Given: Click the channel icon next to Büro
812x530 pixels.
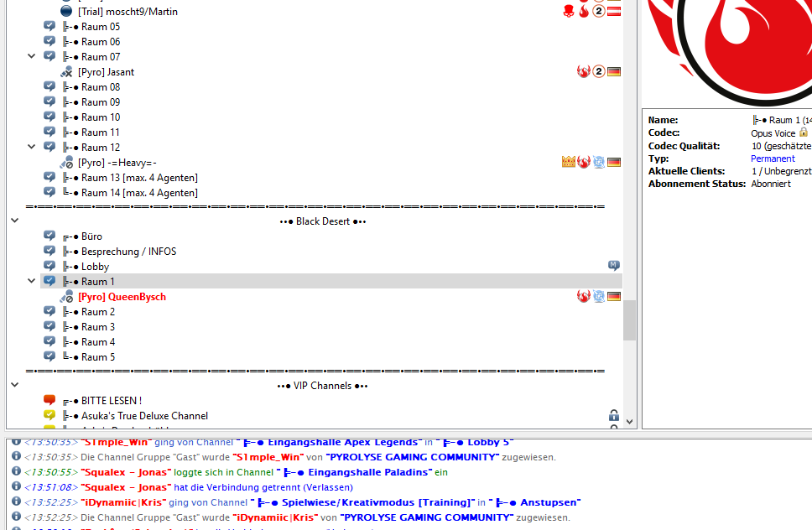Looking at the screenshot, I should 49,236.
